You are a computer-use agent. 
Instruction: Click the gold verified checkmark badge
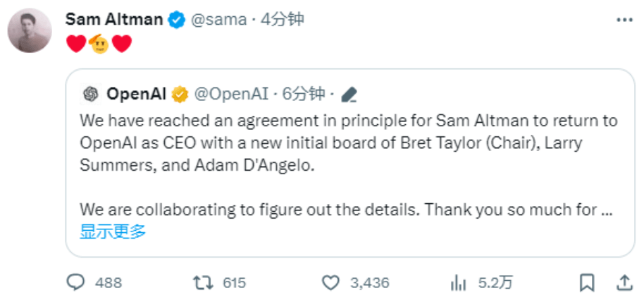(x=180, y=93)
